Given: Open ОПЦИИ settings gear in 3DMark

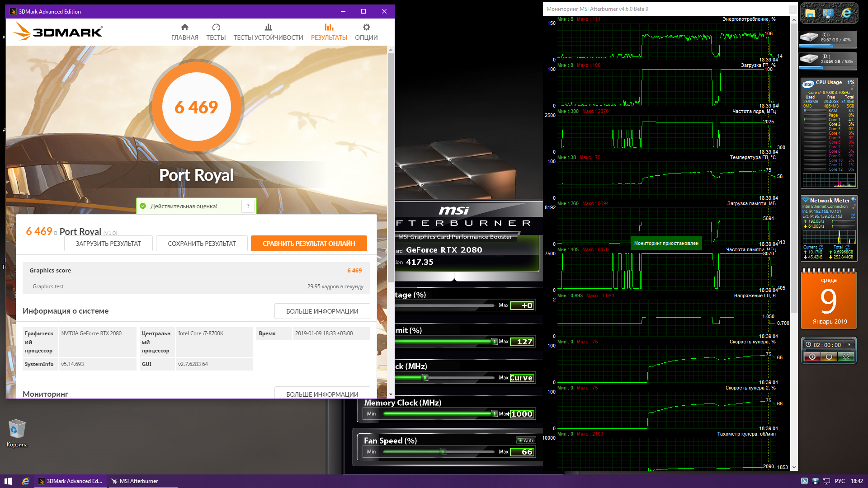Looking at the screenshot, I should (x=366, y=32).
